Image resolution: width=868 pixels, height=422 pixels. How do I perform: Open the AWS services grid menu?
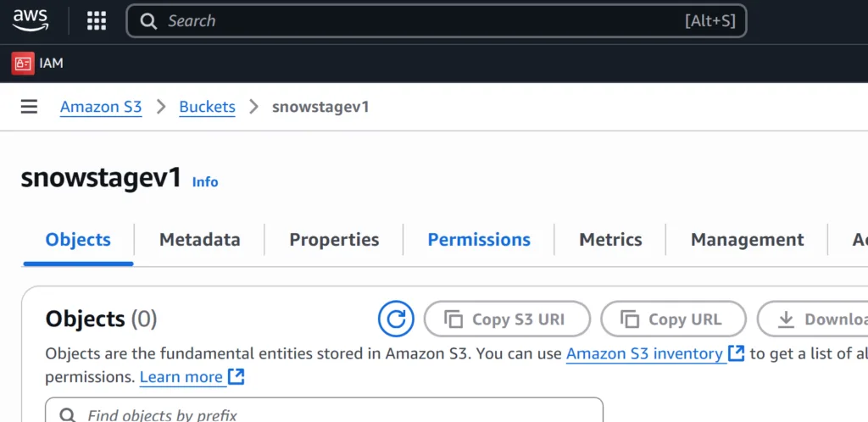coord(97,21)
